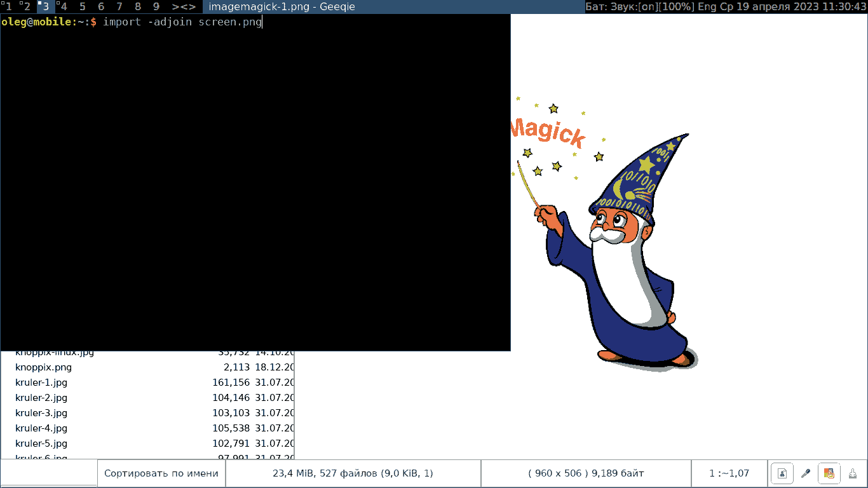Select the active workspace 3 tag
This screenshot has height=488, width=868.
(45, 7)
